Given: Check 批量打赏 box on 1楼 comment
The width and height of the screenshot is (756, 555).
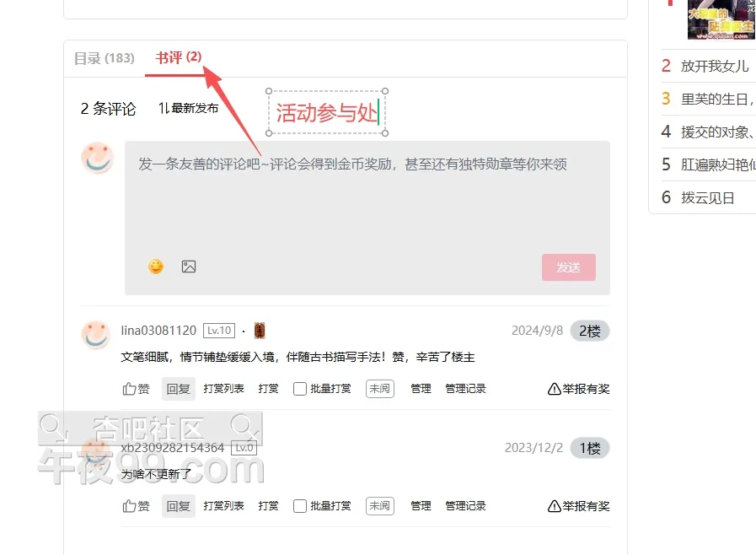Looking at the screenshot, I should point(300,506).
